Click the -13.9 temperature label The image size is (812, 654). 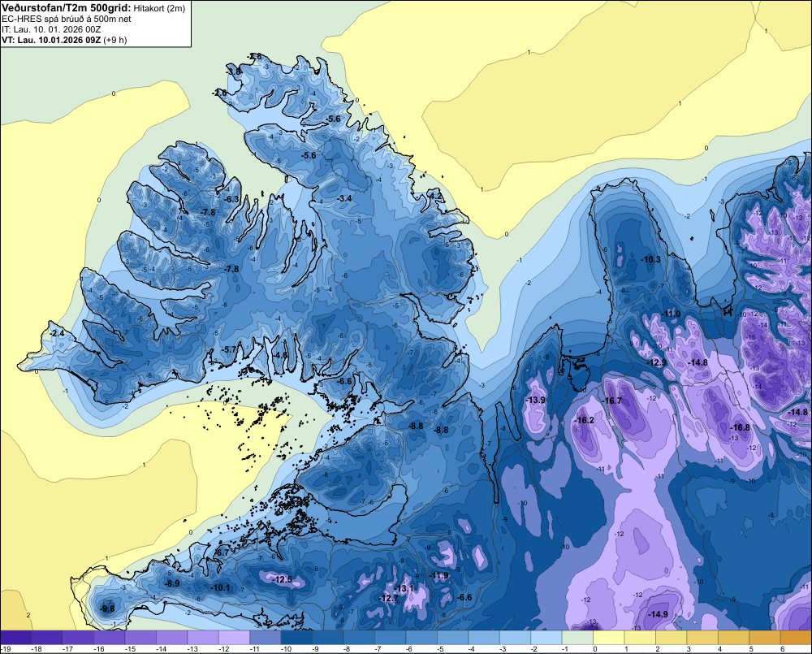click(x=535, y=400)
